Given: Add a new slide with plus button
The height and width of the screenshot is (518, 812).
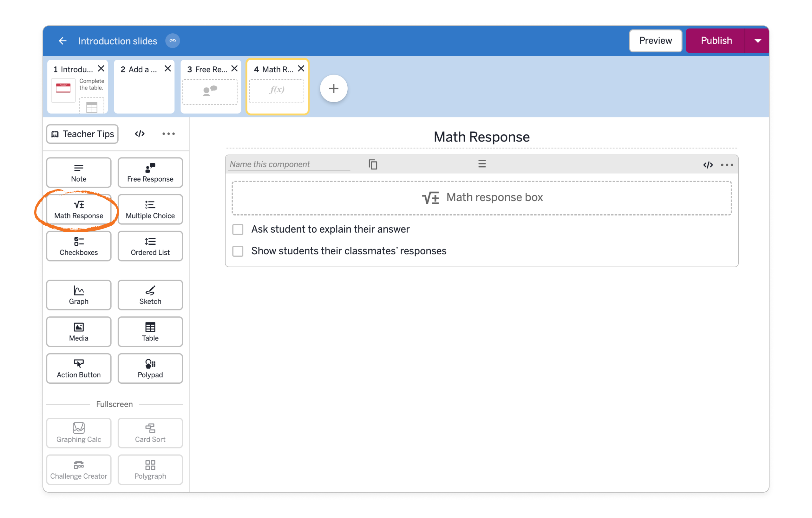Looking at the screenshot, I should [x=333, y=89].
